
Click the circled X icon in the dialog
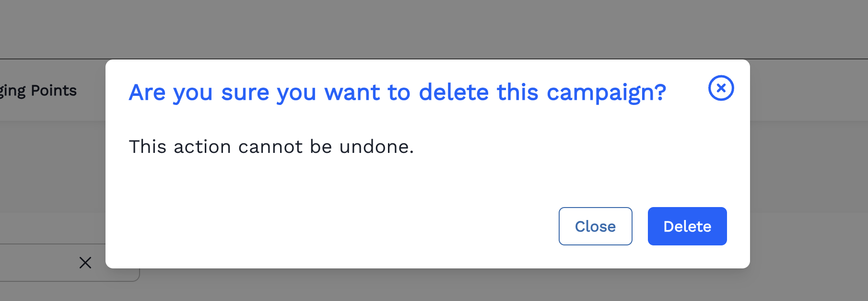(x=721, y=88)
